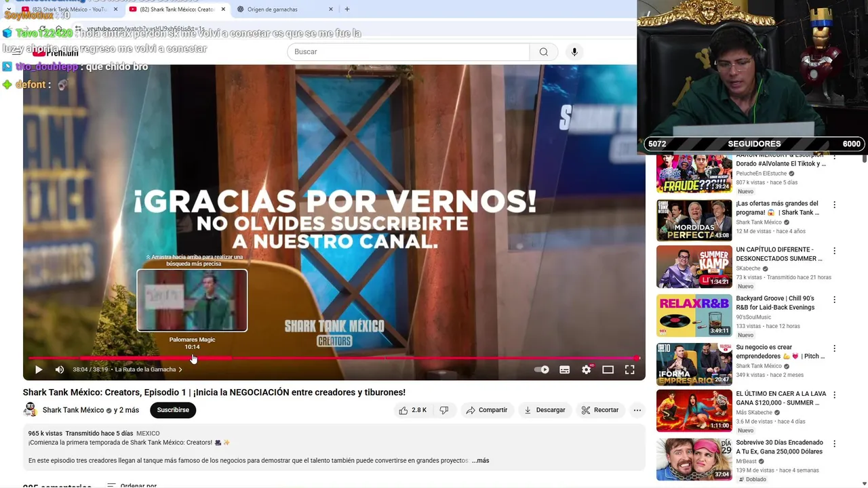Expand the description with '...más'
The width and height of the screenshot is (868, 488).
click(x=480, y=460)
